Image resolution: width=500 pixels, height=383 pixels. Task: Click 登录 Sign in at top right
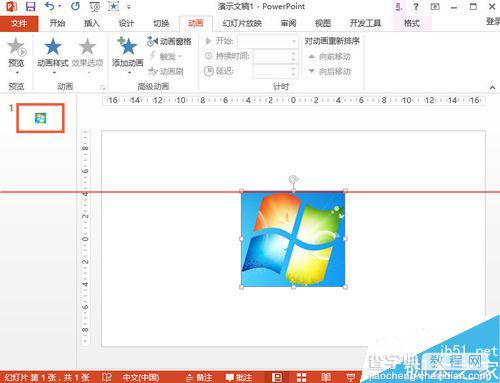click(493, 22)
